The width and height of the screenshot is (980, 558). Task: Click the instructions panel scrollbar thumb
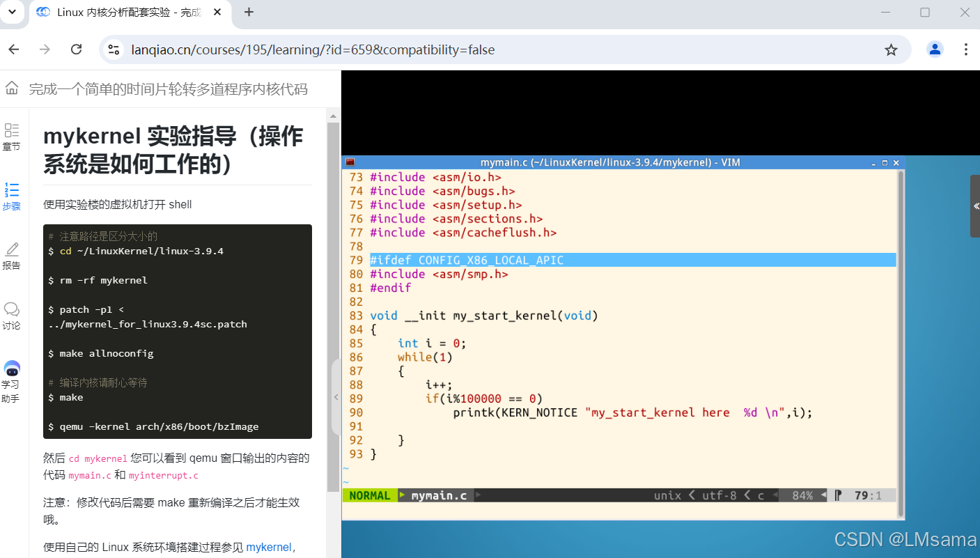click(333, 307)
